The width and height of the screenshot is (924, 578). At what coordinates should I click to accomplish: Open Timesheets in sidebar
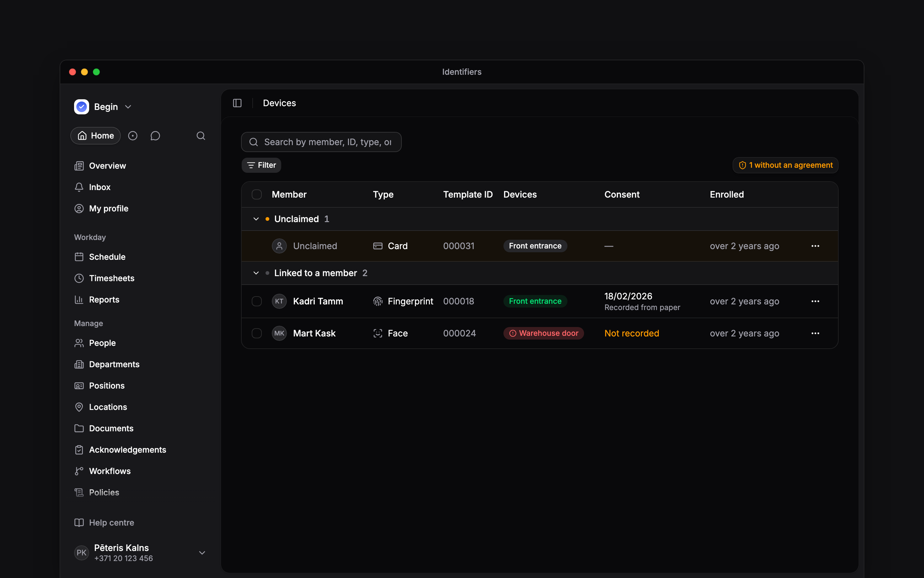[x=104, y=278]
